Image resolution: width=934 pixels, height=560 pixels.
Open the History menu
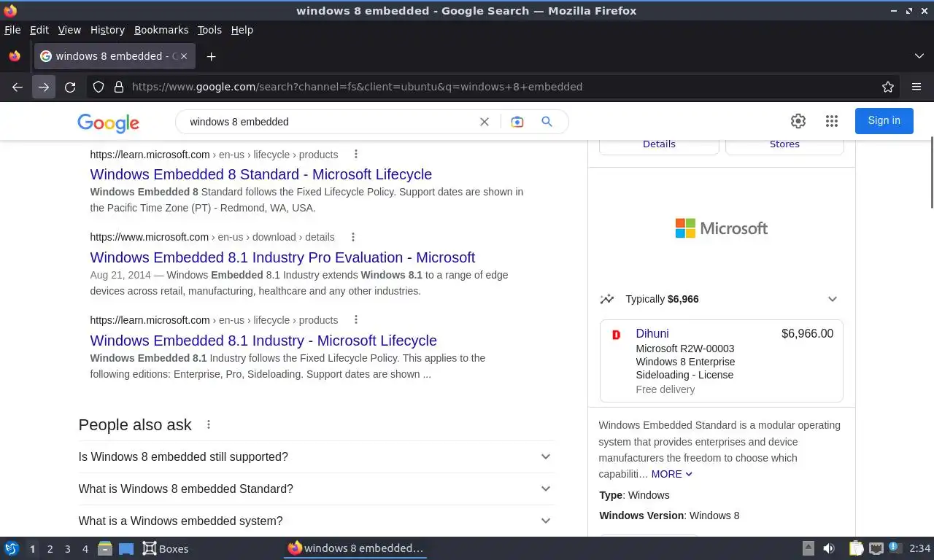[x=107, y=30]
